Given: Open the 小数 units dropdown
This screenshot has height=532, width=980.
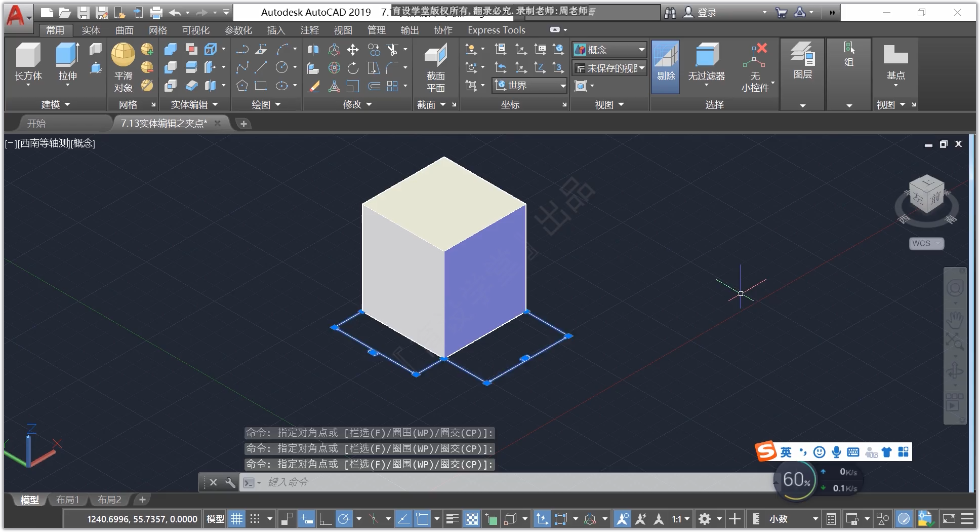Looking at the screenshot, I should pyautogui.click(x=793, y=519).
